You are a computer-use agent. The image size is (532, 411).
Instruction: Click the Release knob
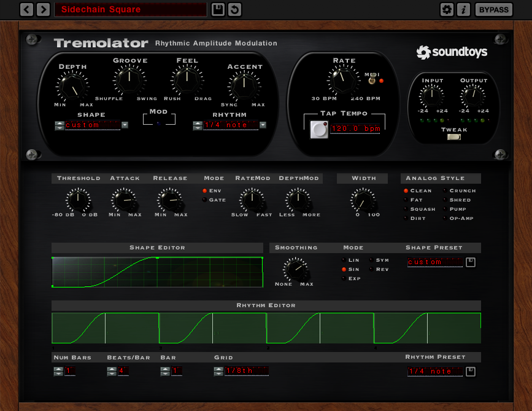tap(169, 200)
